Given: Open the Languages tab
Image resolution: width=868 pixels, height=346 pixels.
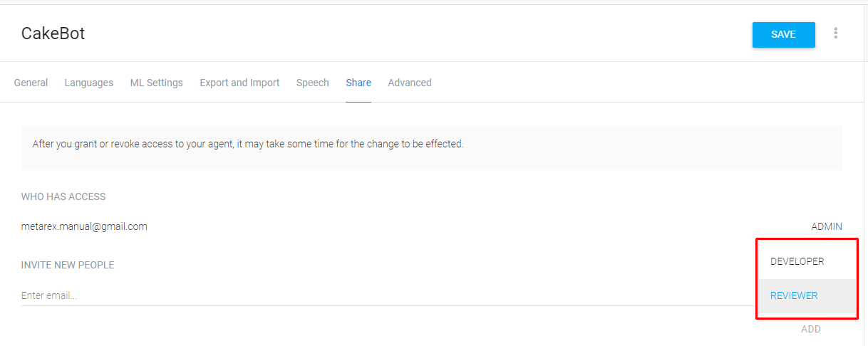Looking at the screenshot, I should [89, 83].
